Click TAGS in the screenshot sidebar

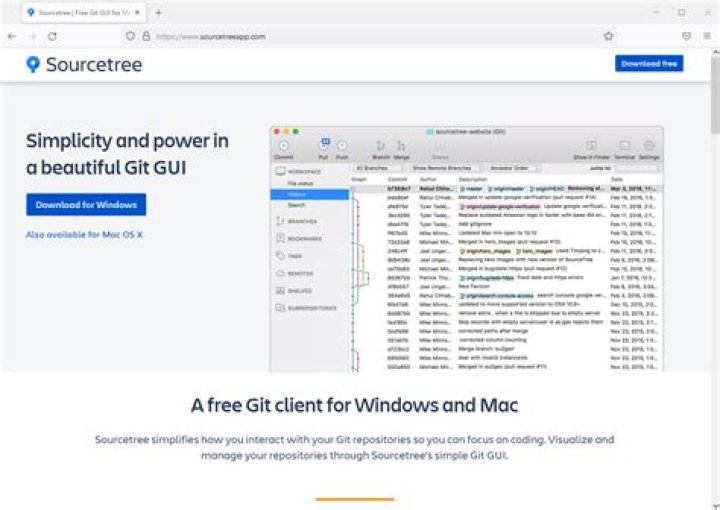[289, 256]
